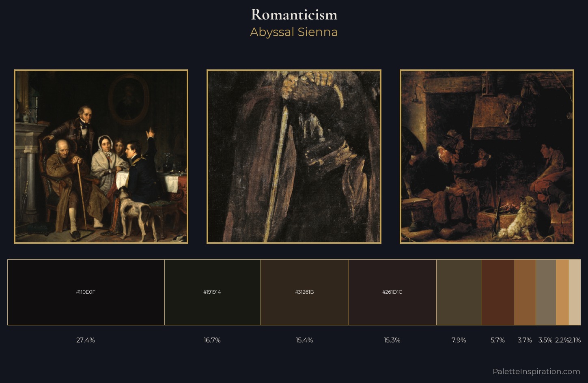Click the #110E0F hex code text

point(86,292)
